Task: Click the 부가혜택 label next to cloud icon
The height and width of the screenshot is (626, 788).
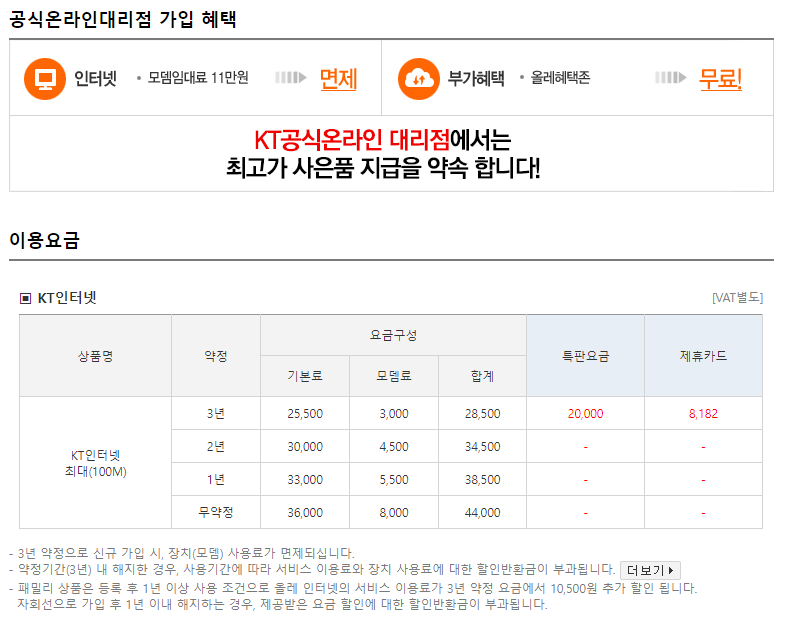Action: pyautogui.click(x=476, y=79)
